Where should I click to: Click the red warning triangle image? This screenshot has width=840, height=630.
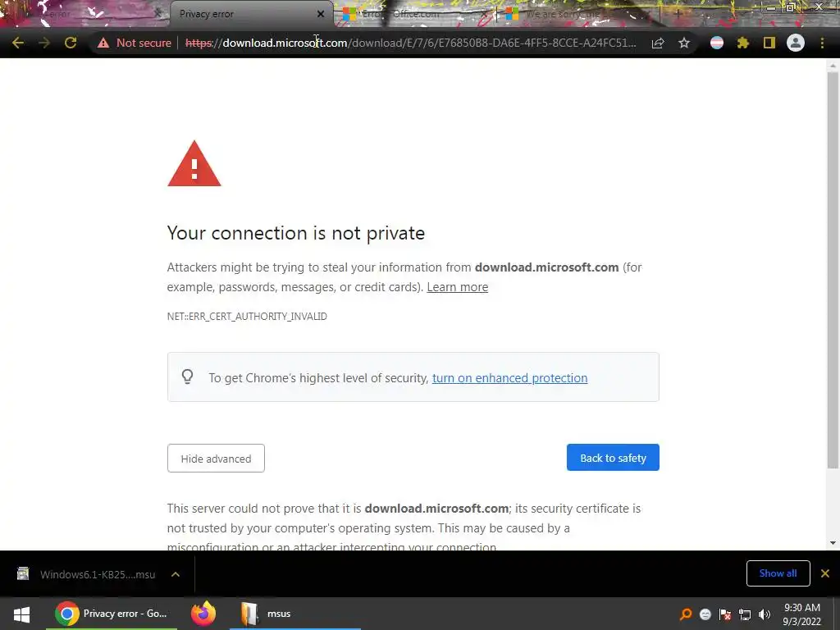point(194,163)
